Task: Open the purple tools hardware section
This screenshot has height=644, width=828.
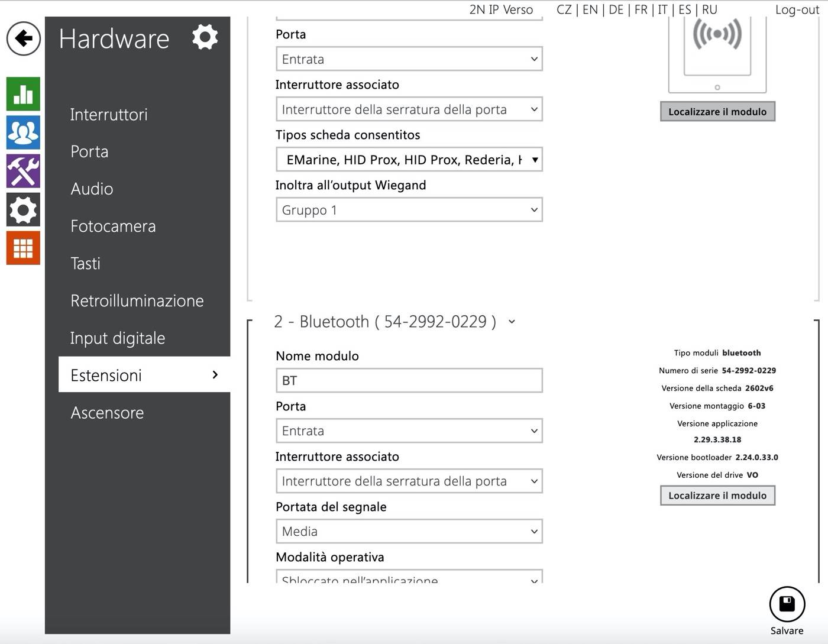Action: (x=24, y=171)
